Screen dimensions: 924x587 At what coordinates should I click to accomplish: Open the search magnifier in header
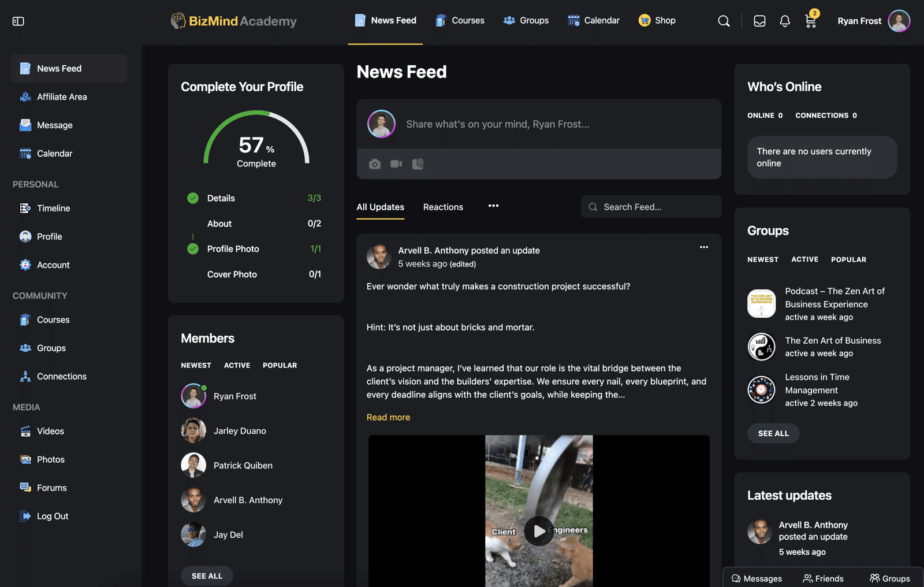[724, 21]
